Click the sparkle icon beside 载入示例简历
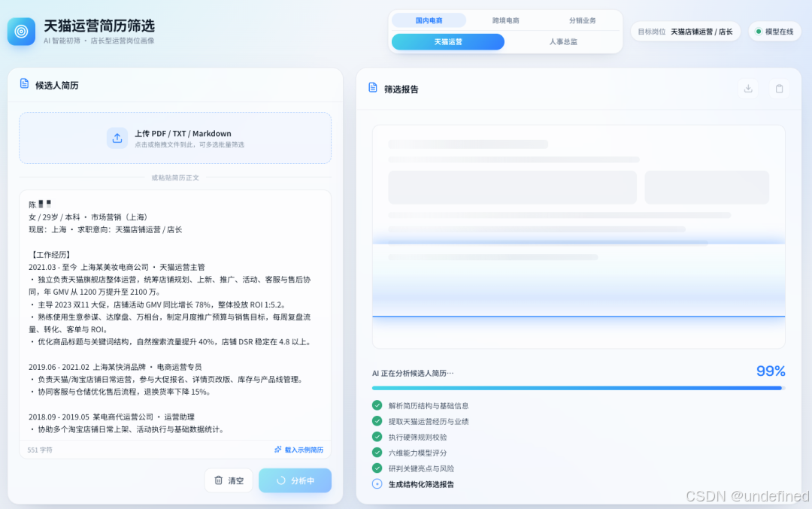 (x=278, y=450)
